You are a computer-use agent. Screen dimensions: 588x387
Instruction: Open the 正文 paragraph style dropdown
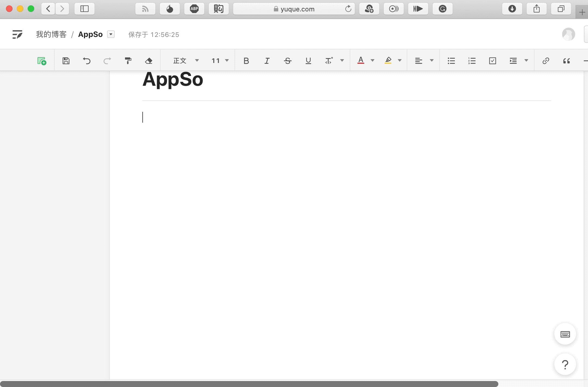186,61
